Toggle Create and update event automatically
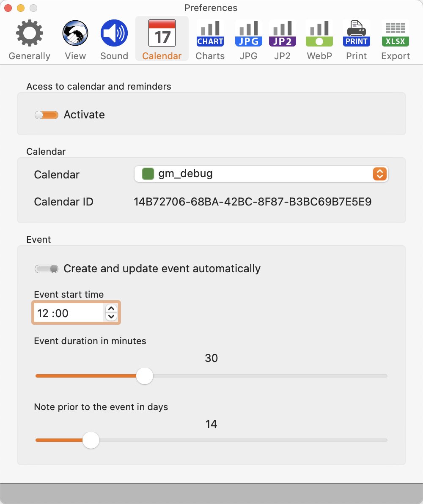Screen dimensions: 423x504 pyautogui.click(x=47, y=269)
